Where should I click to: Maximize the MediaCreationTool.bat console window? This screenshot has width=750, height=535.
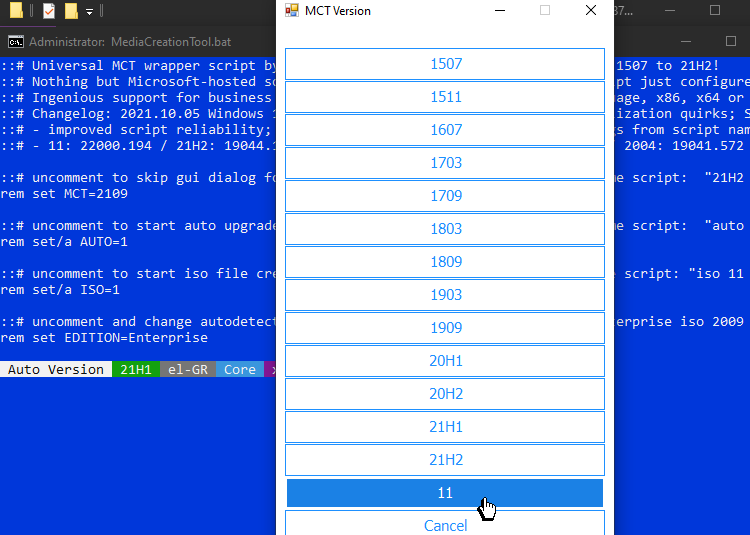pyautogui.click(x=730, y=42)
